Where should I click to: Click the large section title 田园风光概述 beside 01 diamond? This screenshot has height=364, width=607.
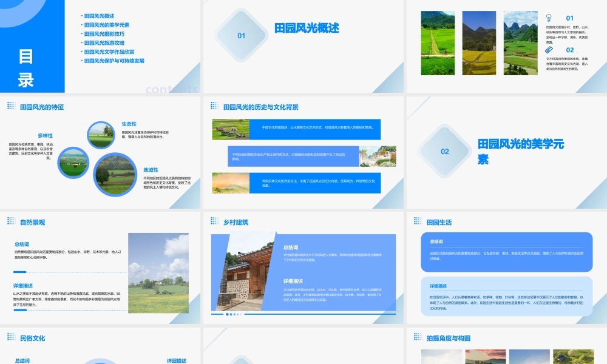307,28
